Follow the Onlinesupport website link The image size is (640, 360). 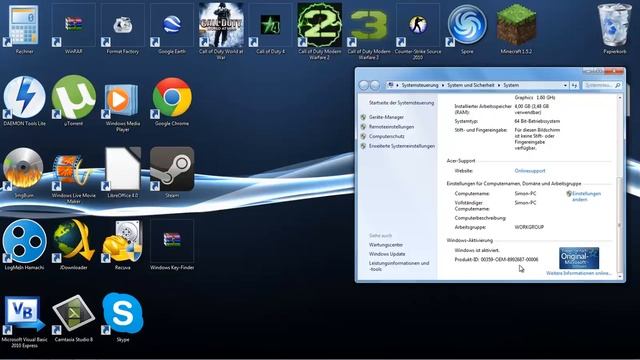click(530, 171)
